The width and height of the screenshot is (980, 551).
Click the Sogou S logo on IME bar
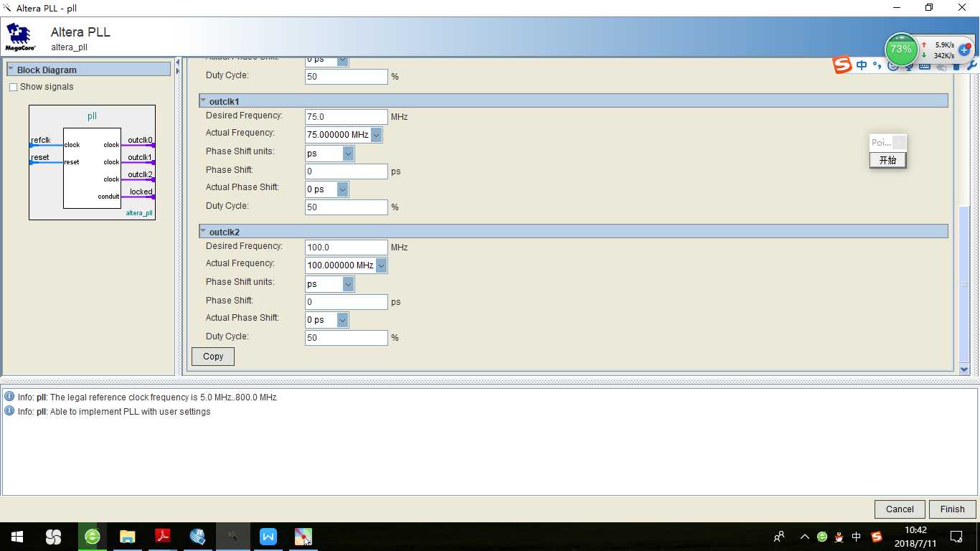pos(842,65)
